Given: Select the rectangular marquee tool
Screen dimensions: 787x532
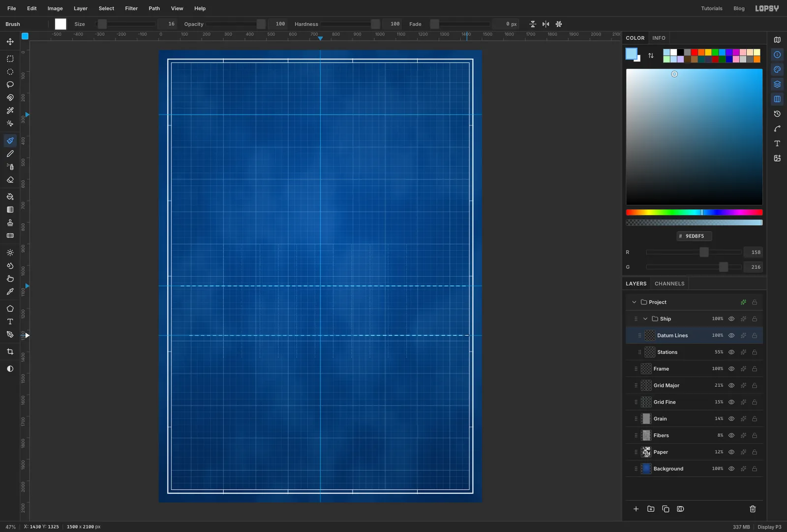Looking at the screenshot, I should coord(10,59).
